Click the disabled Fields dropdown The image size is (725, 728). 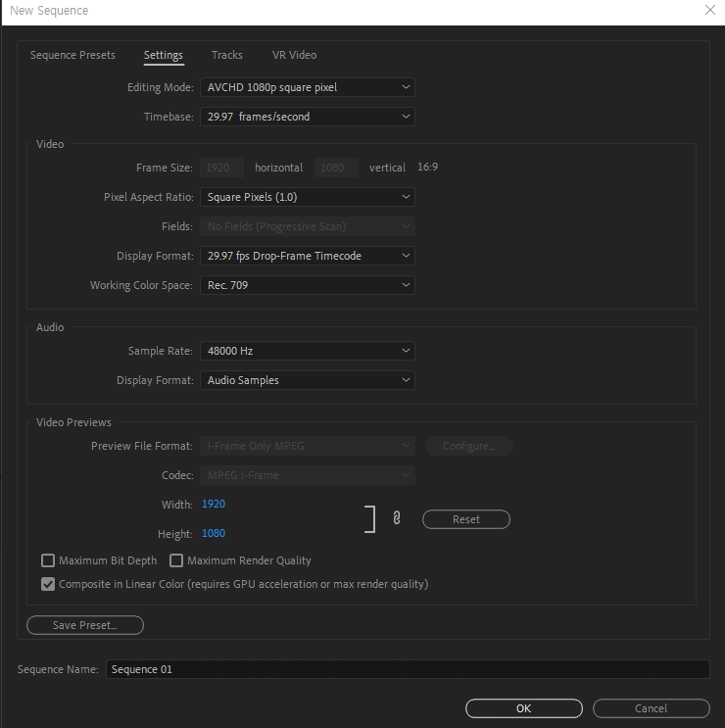pos(308,226)
